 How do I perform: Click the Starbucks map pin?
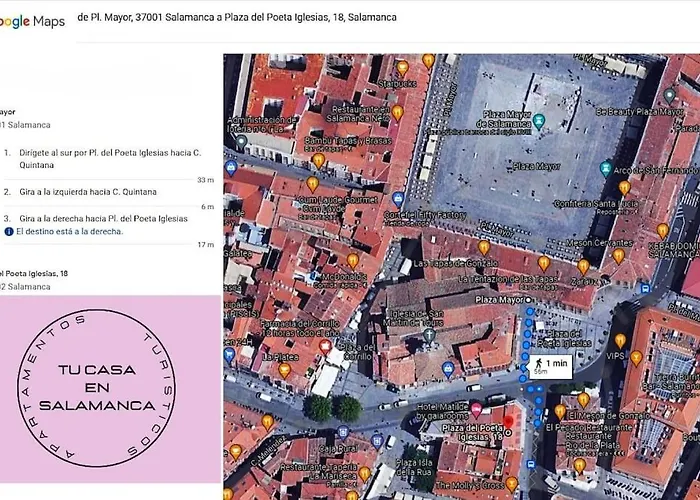pos(402,68)
